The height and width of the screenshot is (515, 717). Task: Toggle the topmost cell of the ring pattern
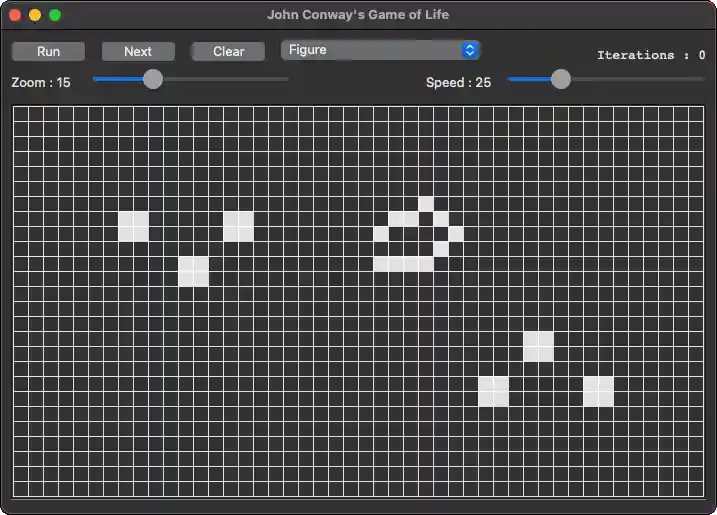point(426,204)
